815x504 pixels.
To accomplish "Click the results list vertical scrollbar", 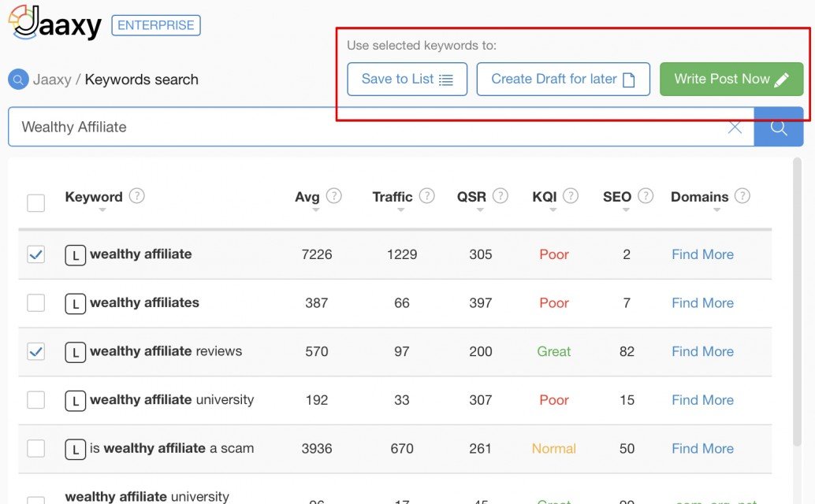I will coord(798,302).
